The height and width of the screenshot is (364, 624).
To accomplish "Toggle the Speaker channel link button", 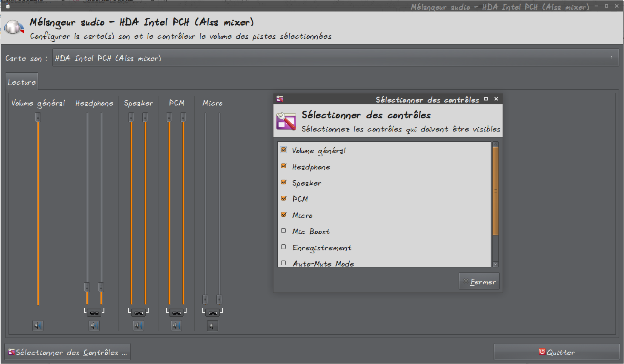I will pyautogui.click(x=138, y=312).
